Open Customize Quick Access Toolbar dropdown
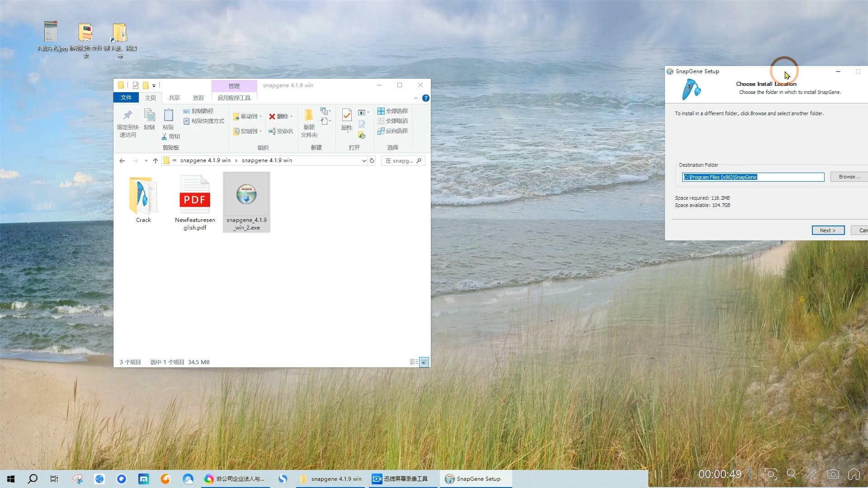868x488 pixels. click(x=154, y=85)
